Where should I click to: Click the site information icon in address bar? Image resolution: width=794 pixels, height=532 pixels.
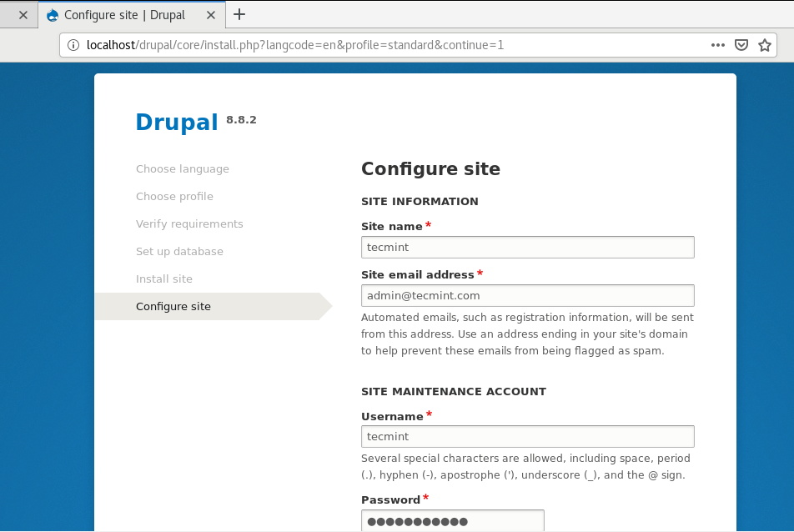[73, 45]
